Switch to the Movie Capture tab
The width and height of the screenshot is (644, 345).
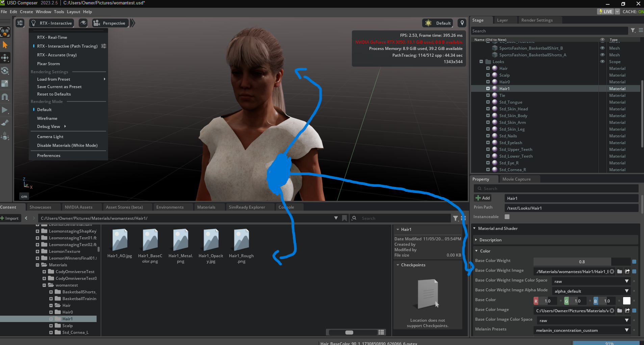516,179
